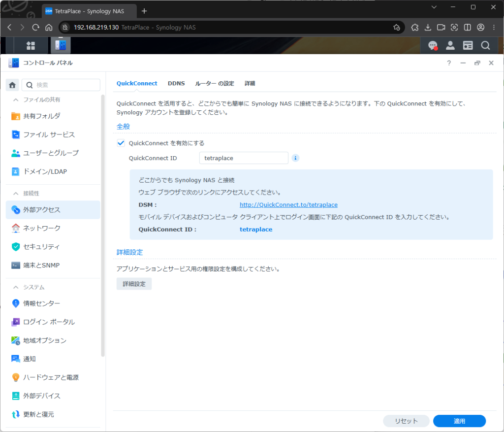Toggle the browser side panel icon
This screenshot has width=504, height=432.
click(x=468, y=28)
